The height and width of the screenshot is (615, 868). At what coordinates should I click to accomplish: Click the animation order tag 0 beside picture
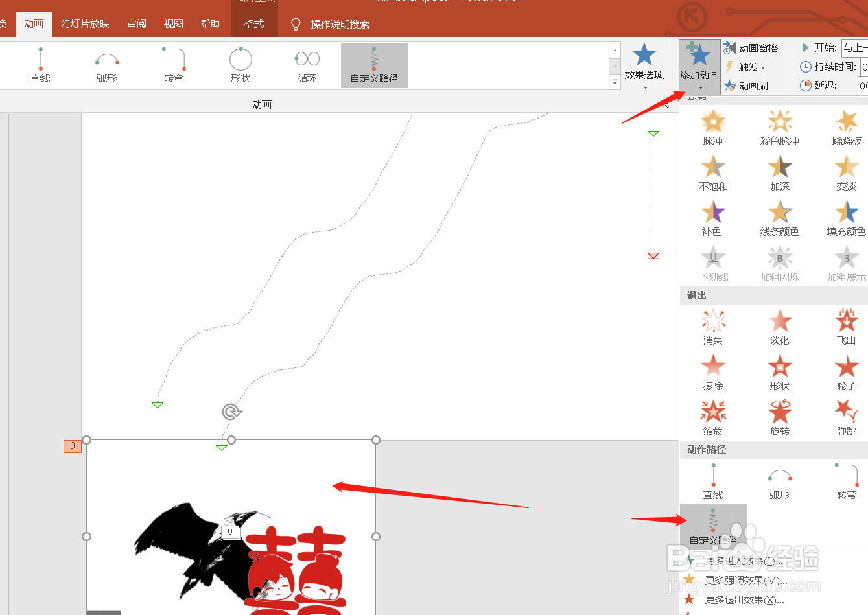(73, 446)
